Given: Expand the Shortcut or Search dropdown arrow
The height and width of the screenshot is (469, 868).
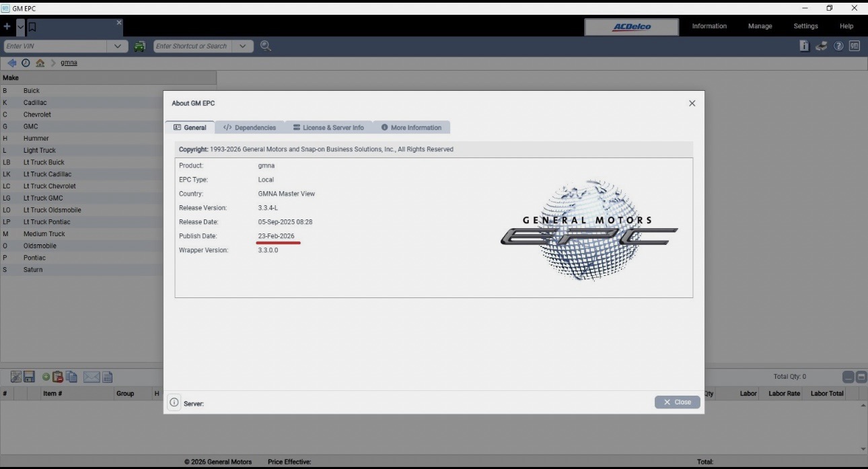Looking at the screenshot, I should point(243,46).
